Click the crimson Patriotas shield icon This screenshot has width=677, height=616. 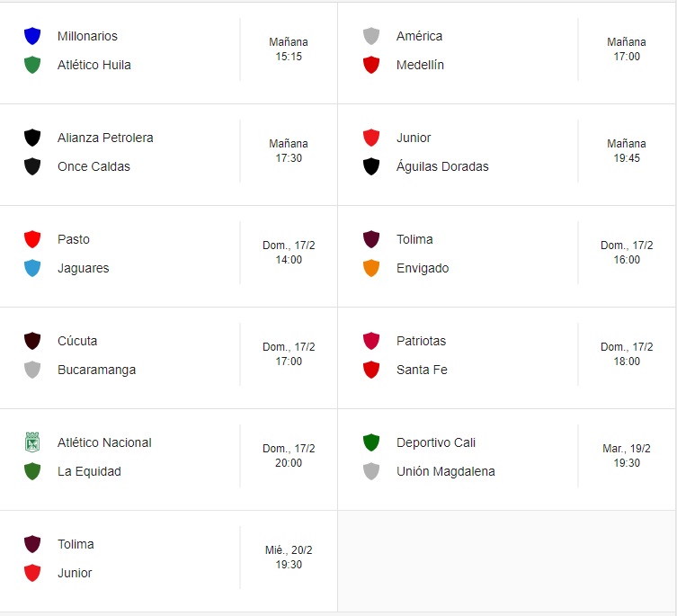(x=371, y=341)
